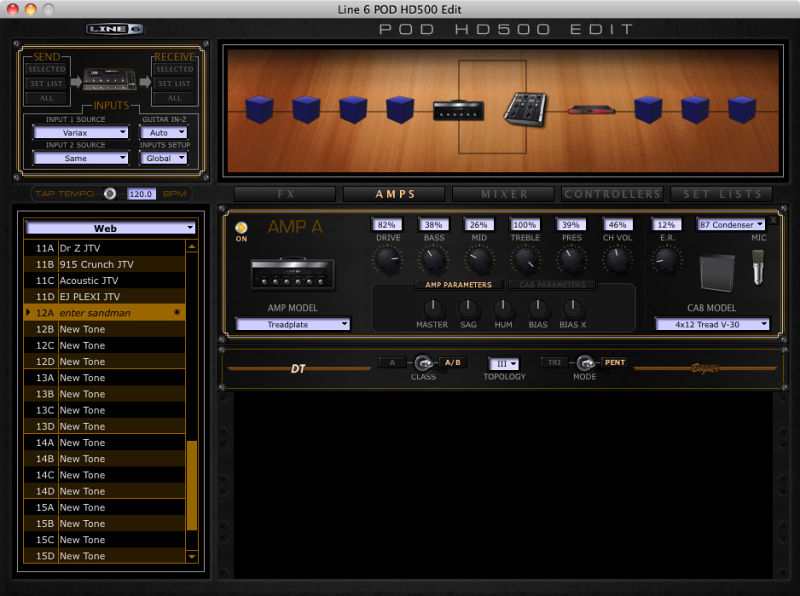Select preset 11A Dr Z JTV
The width and height of the screenshot is (800, 596).
[105, 248]
